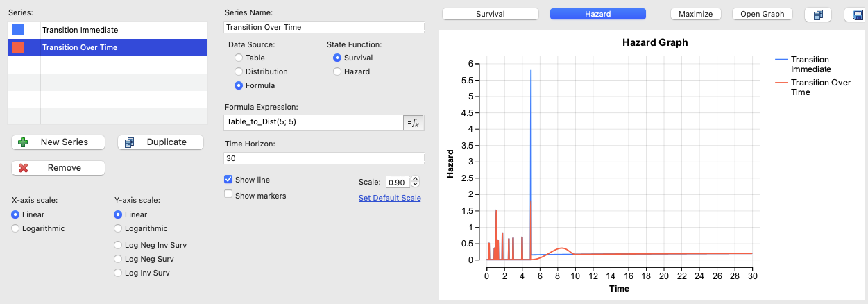Adjust the Scale stepper arrows

pos(416,182)
